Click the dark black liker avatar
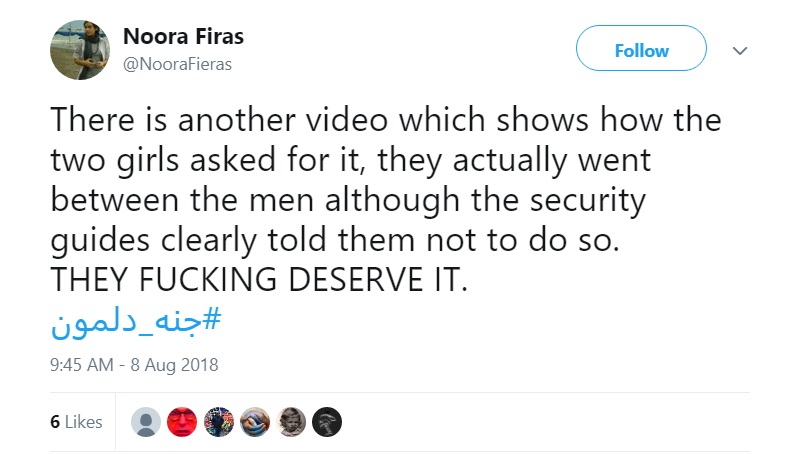This screenshot has height=455, width=800. pyautogui.click(x=327, y=422)
